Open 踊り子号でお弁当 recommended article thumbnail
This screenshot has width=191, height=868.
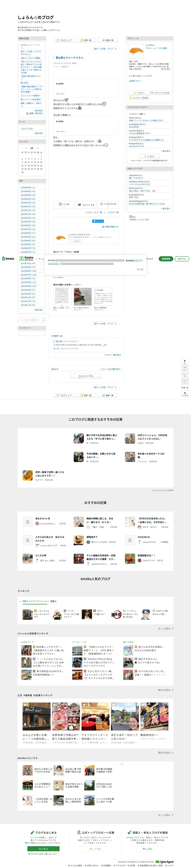79,438
